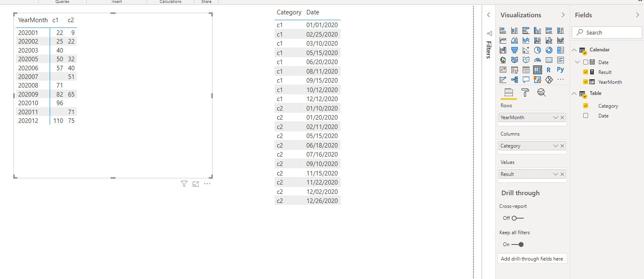This screenshot has width=644, height=279.
Task: Collapse the Fields pane
Action: (x=637, y=15)
